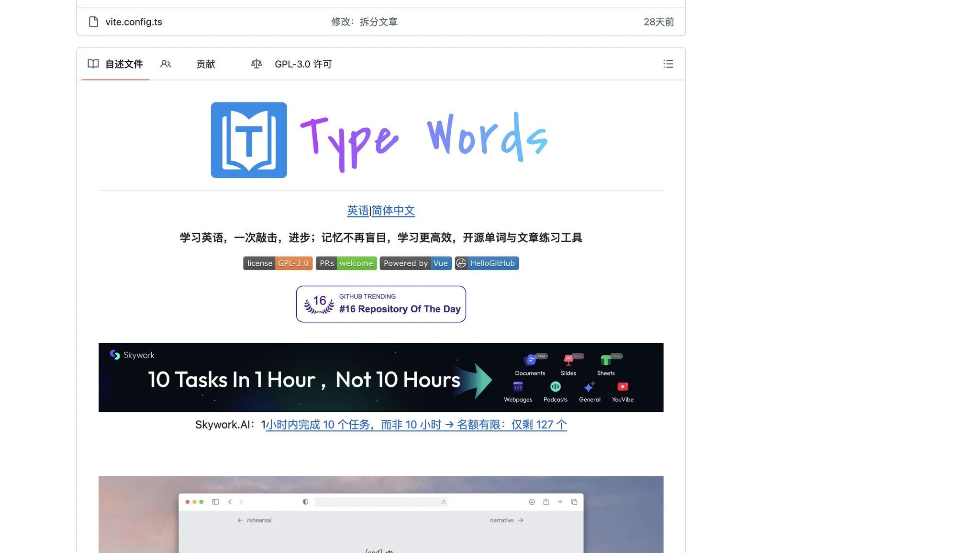
Task: Click the 拆分文章 commit message
Action: [x=378, y=22]
